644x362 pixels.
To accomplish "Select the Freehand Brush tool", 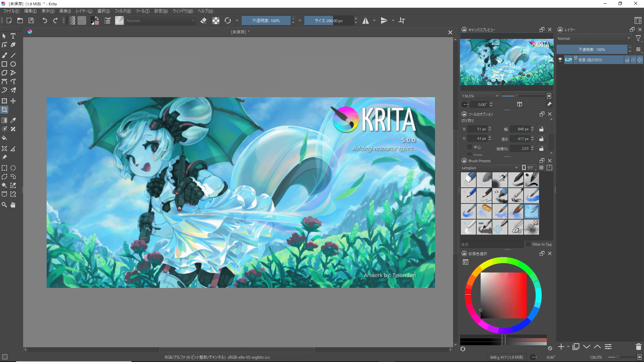I will pyautogui.click(x=4, y=55).
